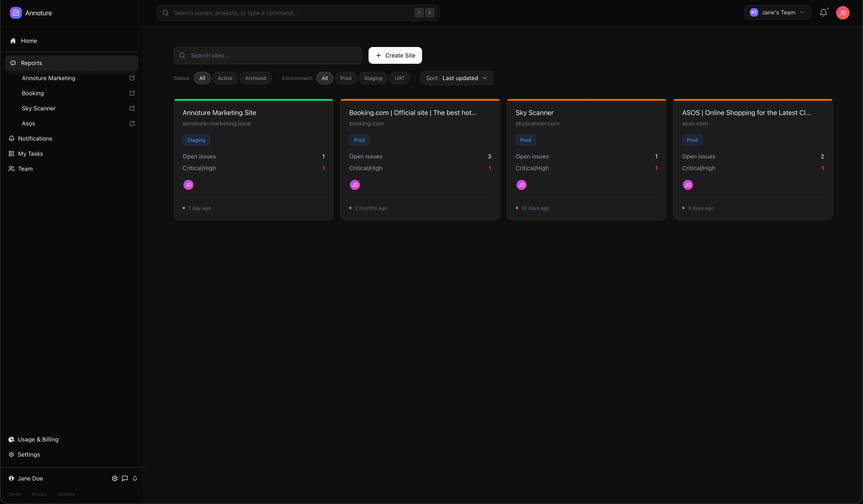Select Asos report in sidebar
863x504 pixels.
(x=28, y=123)
